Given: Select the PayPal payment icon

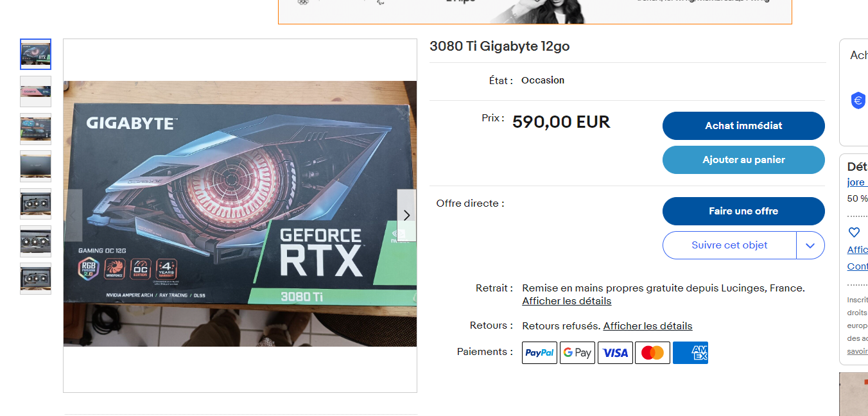Looking at the screenshot, I should (x=539, y=352).
